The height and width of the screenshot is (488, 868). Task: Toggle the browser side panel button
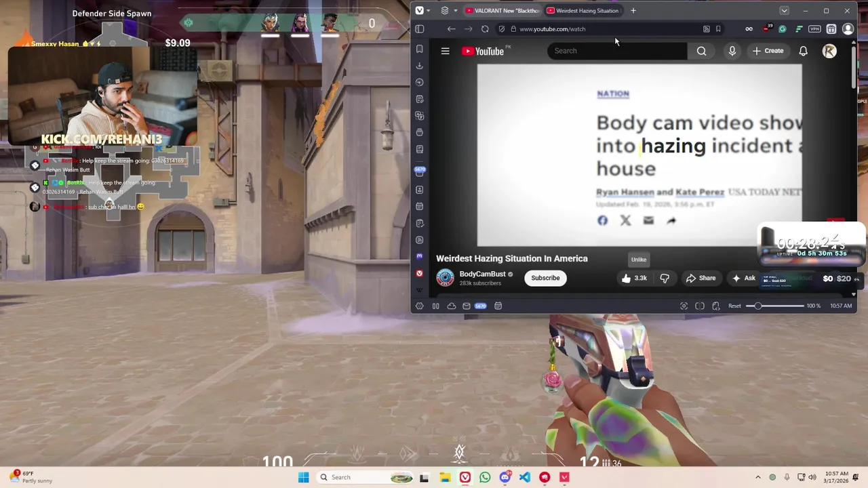click(419, 29)
